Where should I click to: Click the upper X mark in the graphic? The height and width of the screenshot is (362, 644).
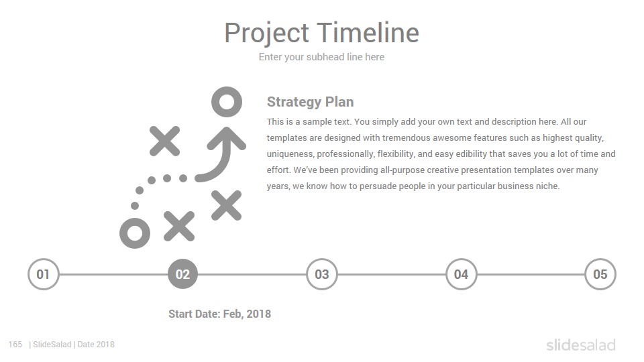pyautogui.click(x=164, y=141)
